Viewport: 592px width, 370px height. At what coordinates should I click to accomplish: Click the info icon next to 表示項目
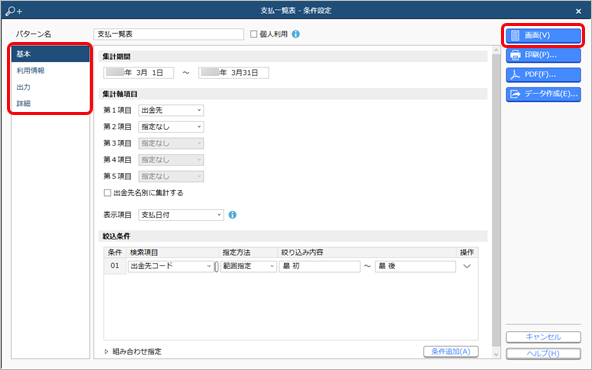click(233, 215)
